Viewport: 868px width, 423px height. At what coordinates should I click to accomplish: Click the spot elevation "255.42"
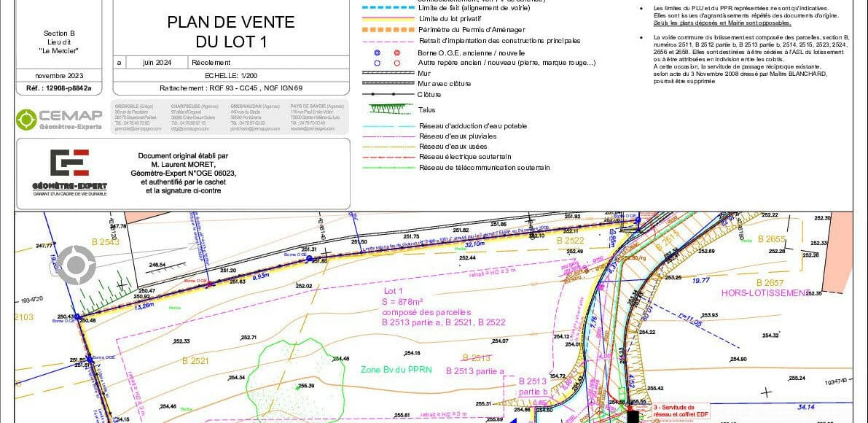[x=655, y=388]
